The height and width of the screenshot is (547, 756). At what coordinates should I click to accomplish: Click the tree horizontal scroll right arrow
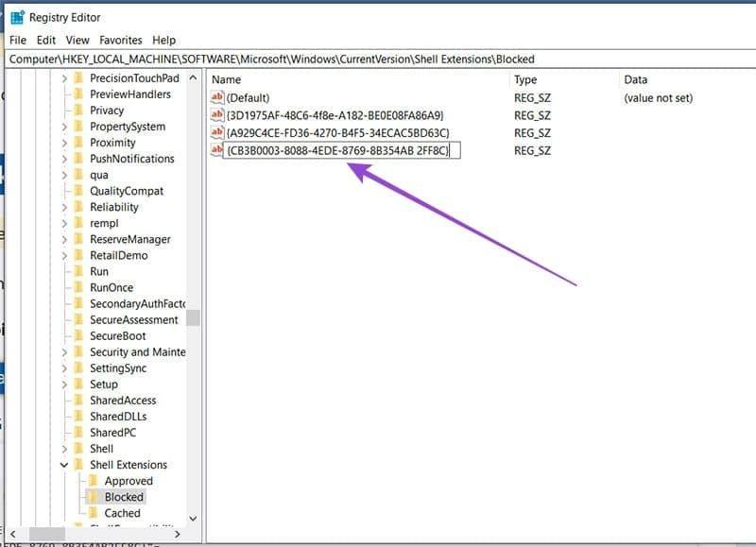coord(178,534)
